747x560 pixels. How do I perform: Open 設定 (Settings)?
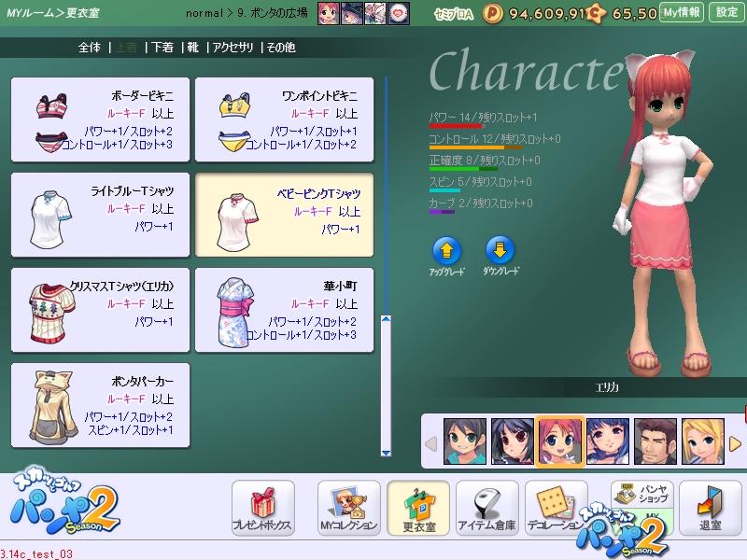pos(726,12)
